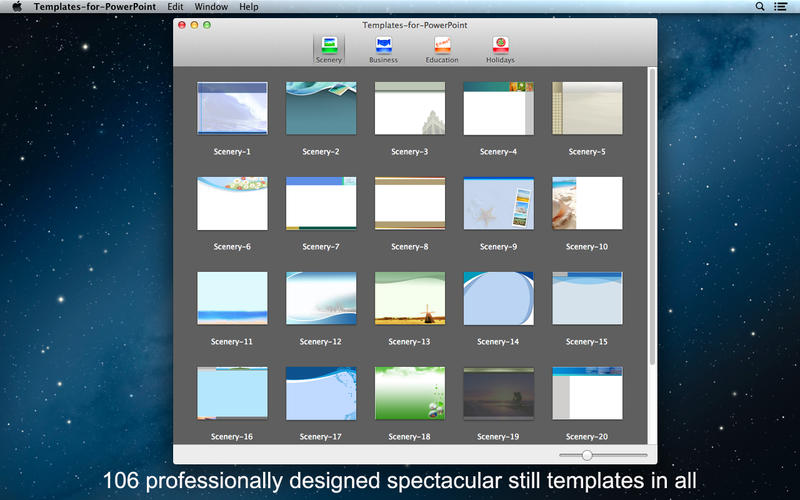Select the Scenery-18 green template

410,393
